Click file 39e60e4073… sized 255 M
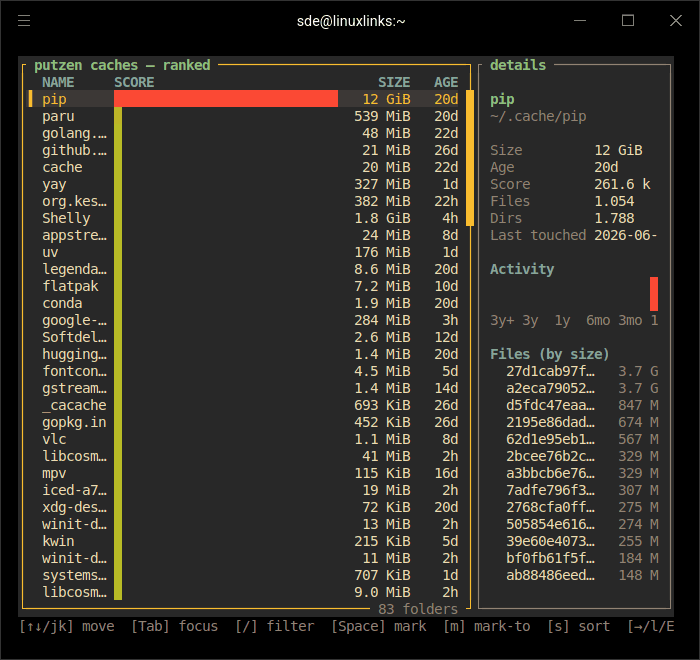The image size is (700, 660). click(550, 541)
